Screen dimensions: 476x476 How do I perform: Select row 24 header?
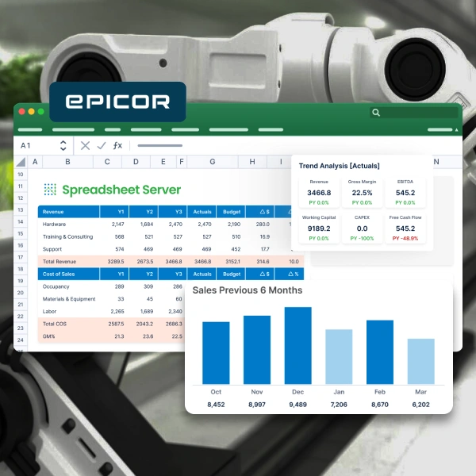pos(21,340)
